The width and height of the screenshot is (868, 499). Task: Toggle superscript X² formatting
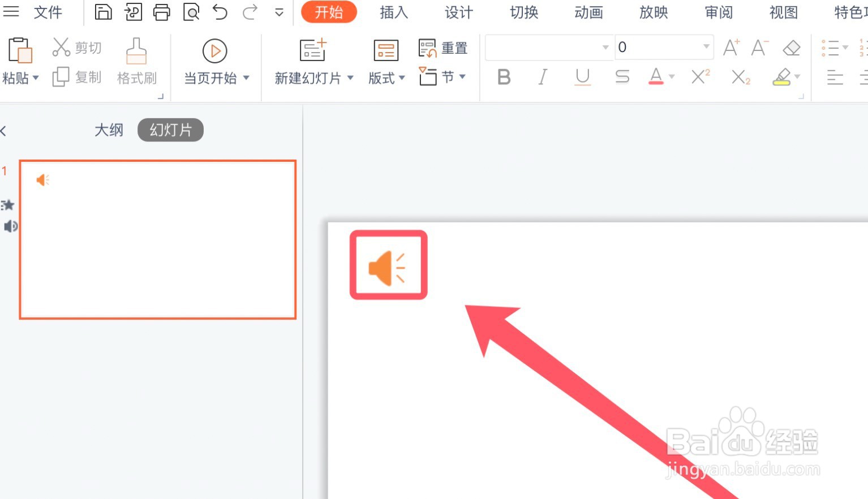pos(701,76)
